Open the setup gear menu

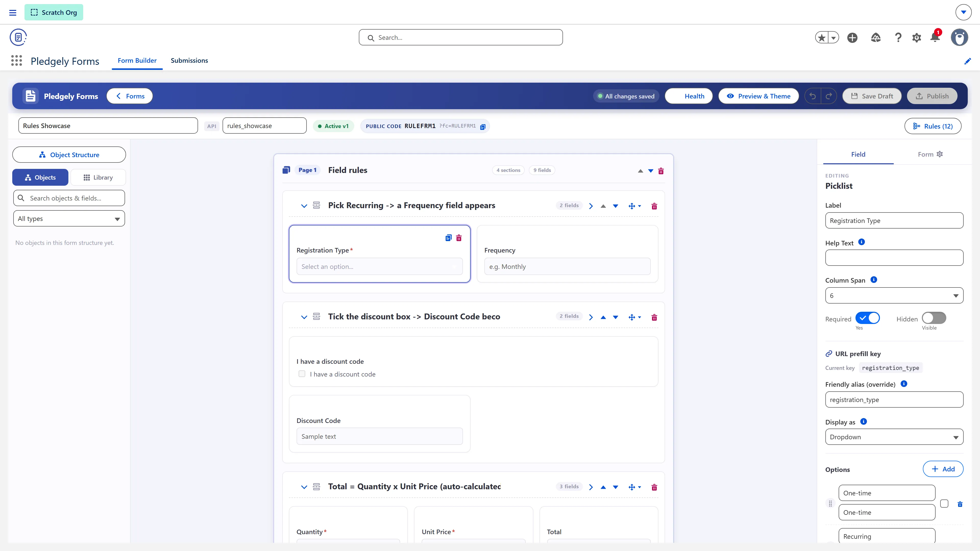pyautogui.click(x=916, y=38)
